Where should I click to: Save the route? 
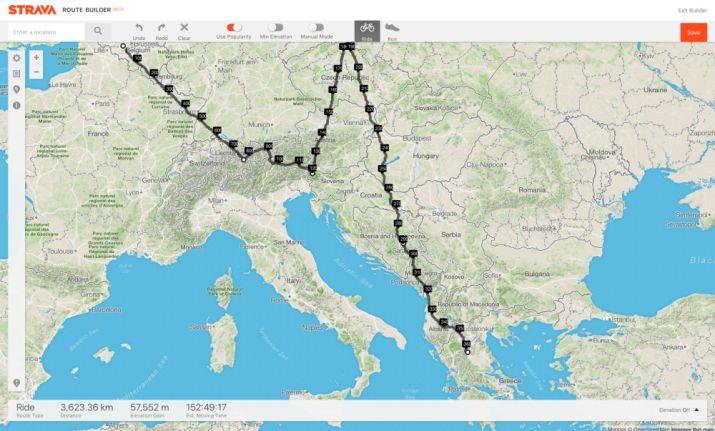click(x=694, y=32)
